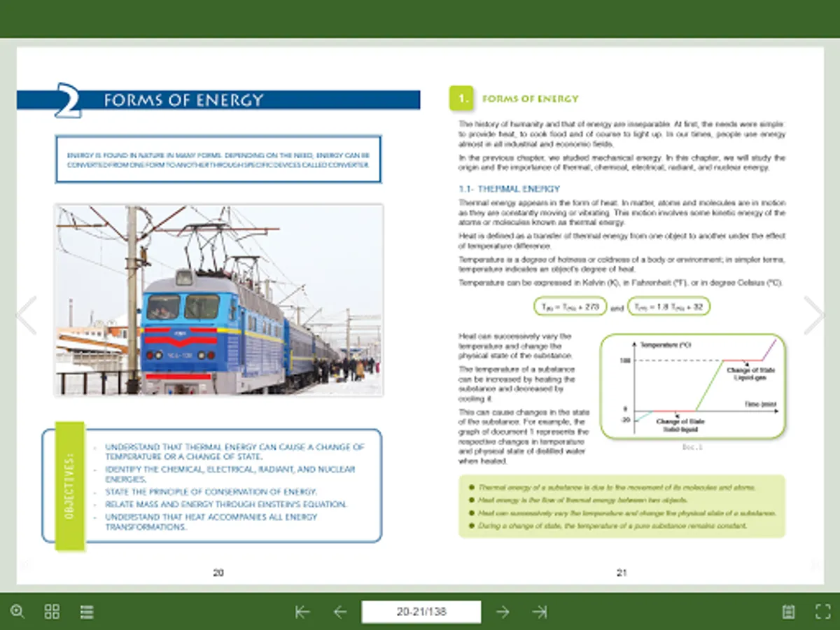Click the temperature vs time graph
The width and height of the screenshot is (840, 630).
click(x=693, y=386)
